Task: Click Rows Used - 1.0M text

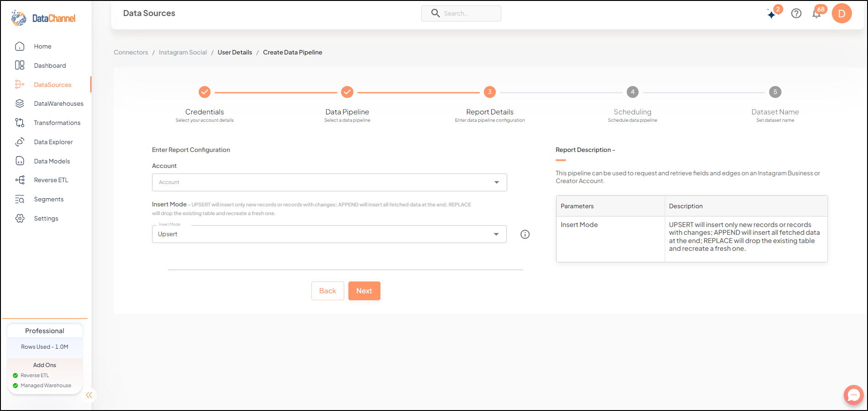Action: pyautogui.click(x=45, y=346)
